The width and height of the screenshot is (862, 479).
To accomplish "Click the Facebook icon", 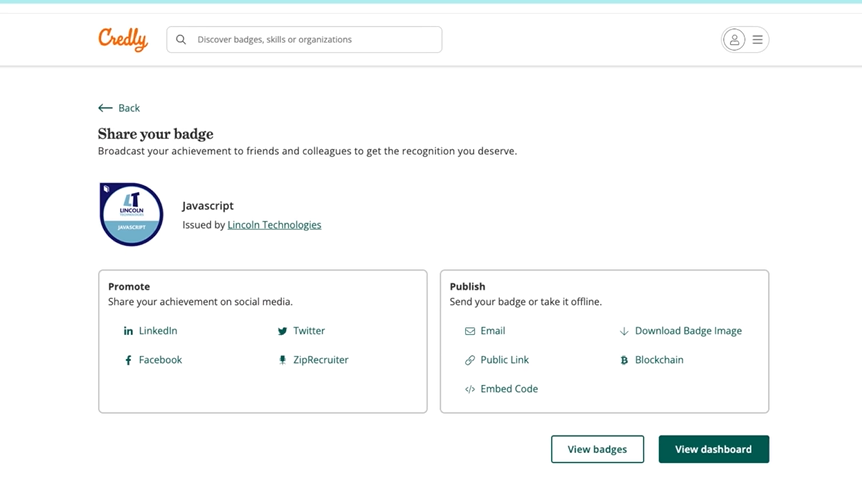I will click(128, 360).
